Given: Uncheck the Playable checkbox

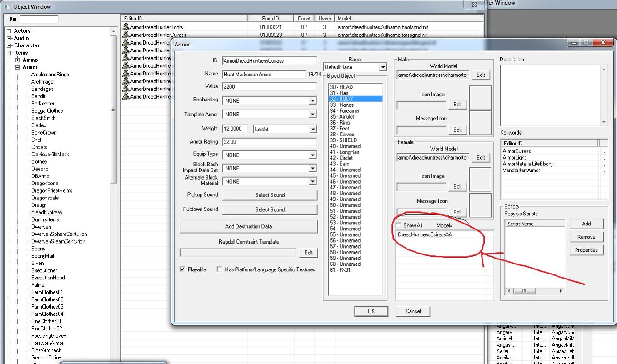Looking at the screenshot, I should [x=182, y=269].
